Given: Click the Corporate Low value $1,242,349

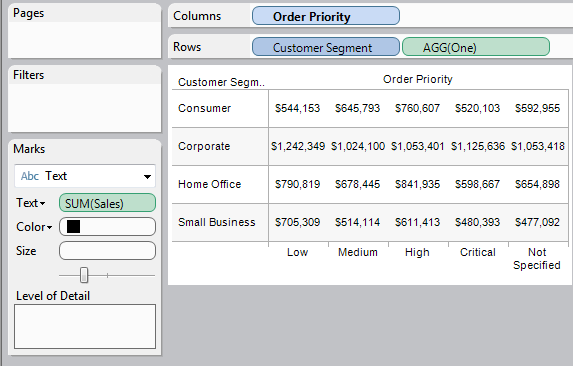Looking at the screenshot, I should tap(298, 146).
